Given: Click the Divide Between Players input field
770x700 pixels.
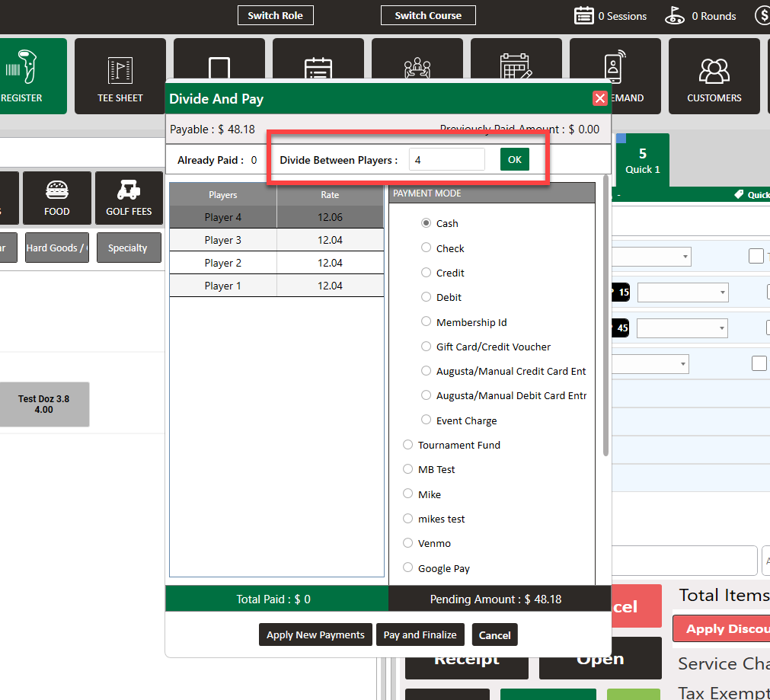Looking at the screenshot, I should (x=446, y=160).
